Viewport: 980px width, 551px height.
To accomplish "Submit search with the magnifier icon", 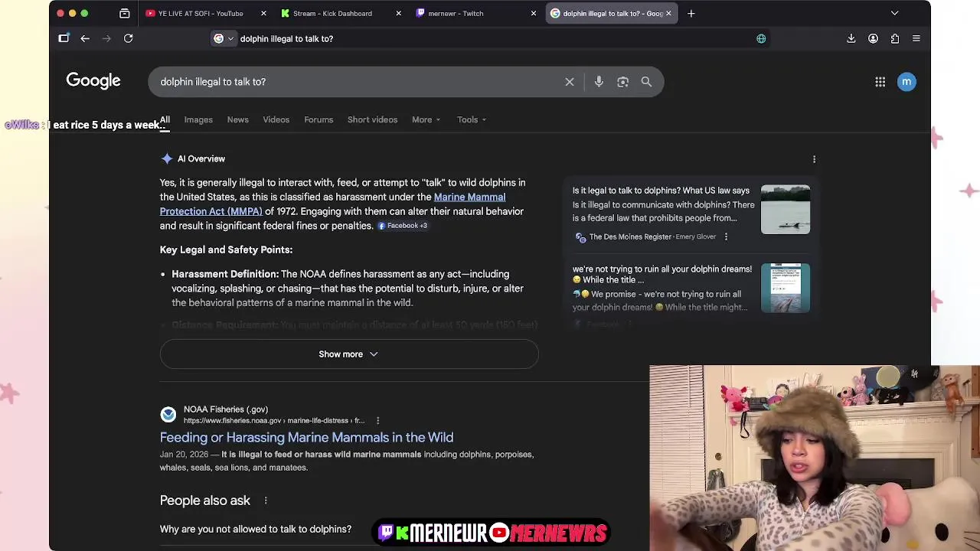I will 646,82.
